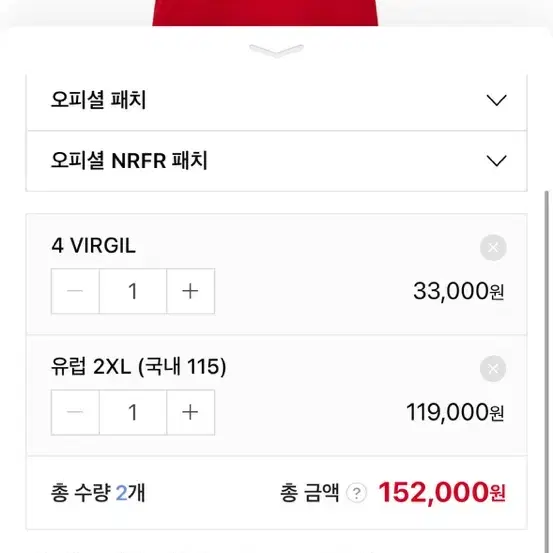Select the 유럽 2XL quantity field
Viewport: 553px width, 553px height.
[x=133, y=412]
